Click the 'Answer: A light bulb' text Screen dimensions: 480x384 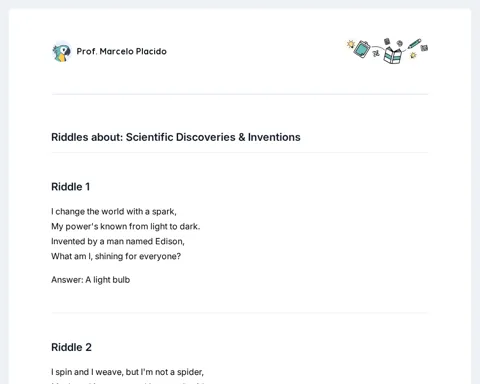point(90,280)
